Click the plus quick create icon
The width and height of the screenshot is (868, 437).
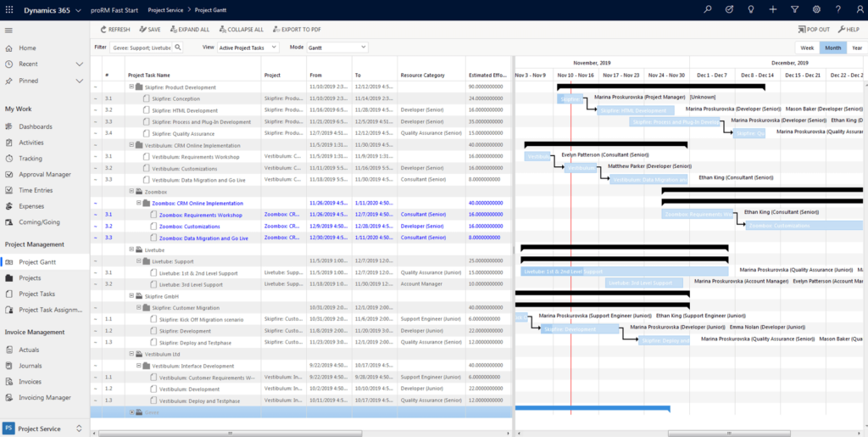pyautogui.click(x=773, y=9)
